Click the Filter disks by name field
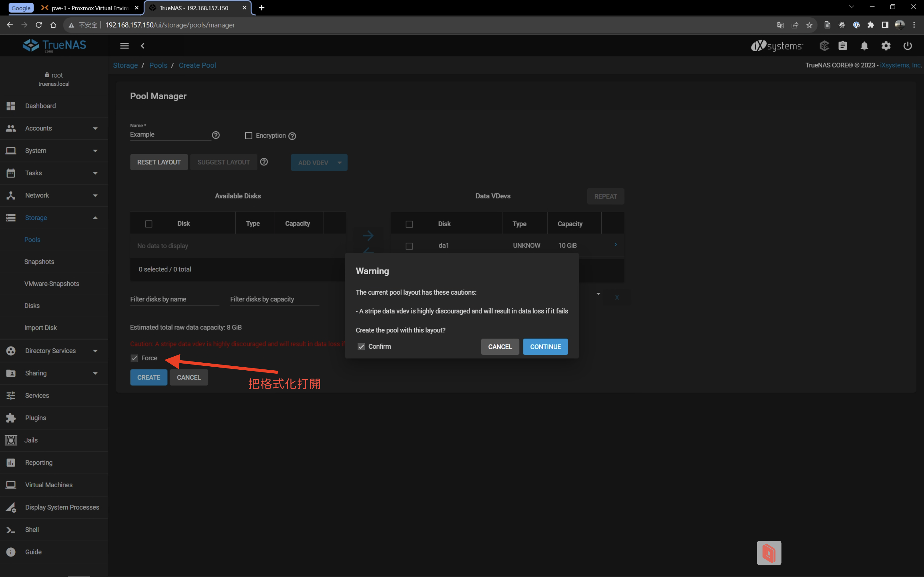 click(174, 299)
